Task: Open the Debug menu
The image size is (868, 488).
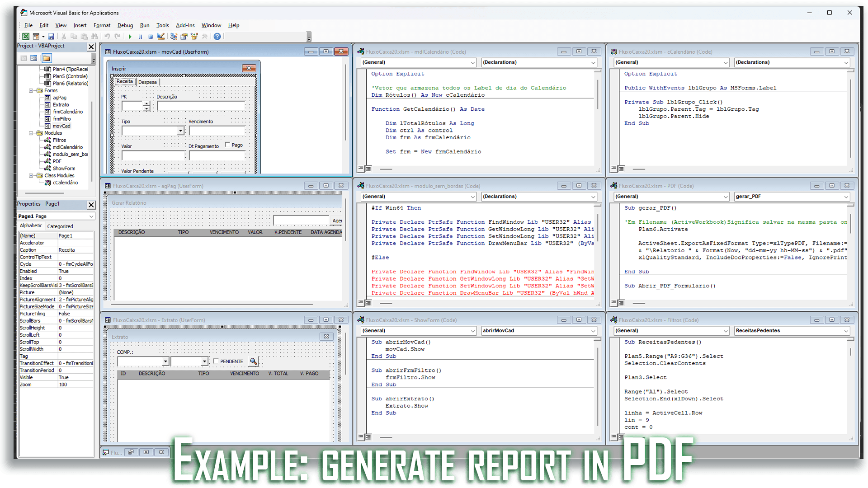Action: click(x=125, y=25)
